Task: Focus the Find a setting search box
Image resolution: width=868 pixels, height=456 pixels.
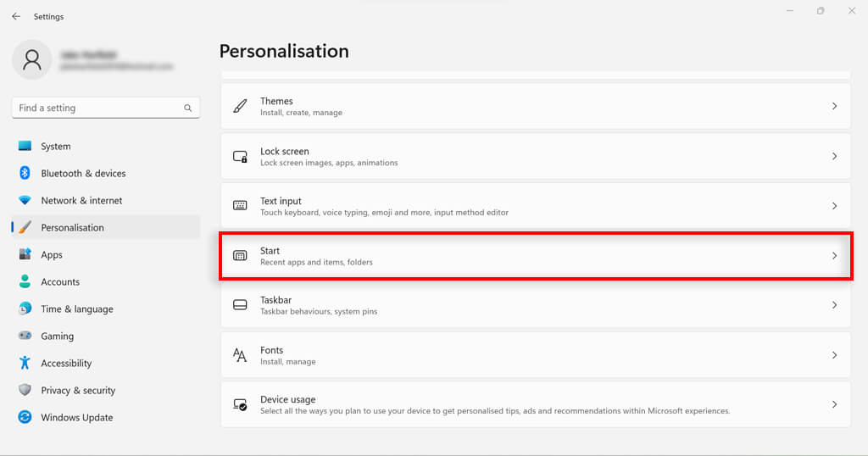Action: pos(97,108)
